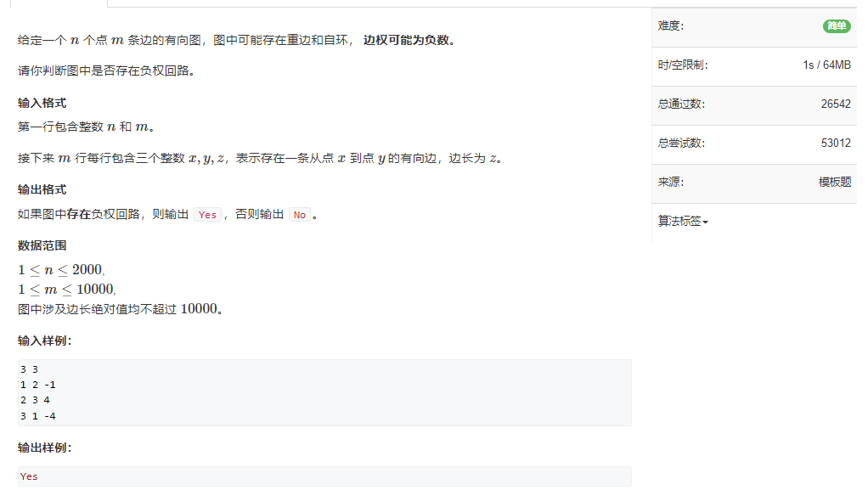
Task: Click the 总尝试数 value 53012
Action: 836,144
